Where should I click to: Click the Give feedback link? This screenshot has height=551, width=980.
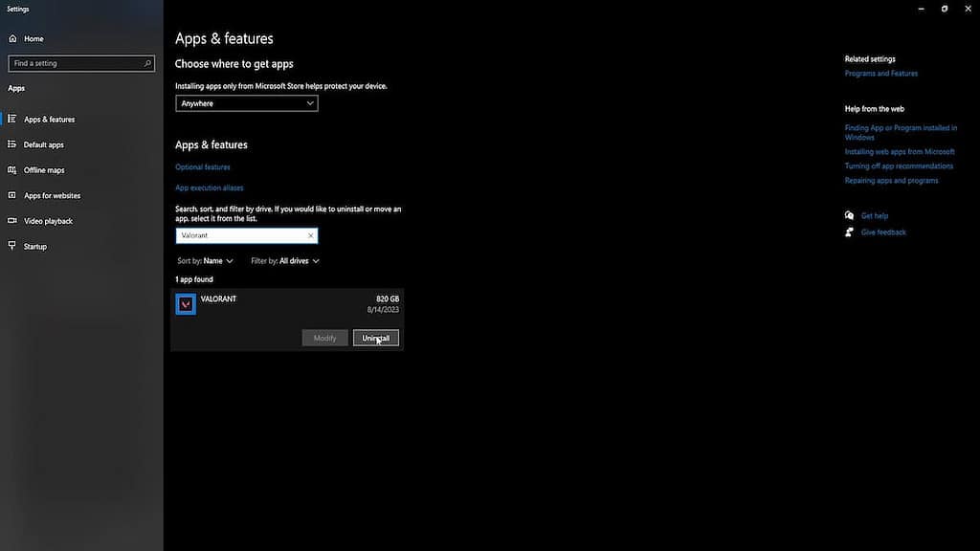[x=883, y=232]
